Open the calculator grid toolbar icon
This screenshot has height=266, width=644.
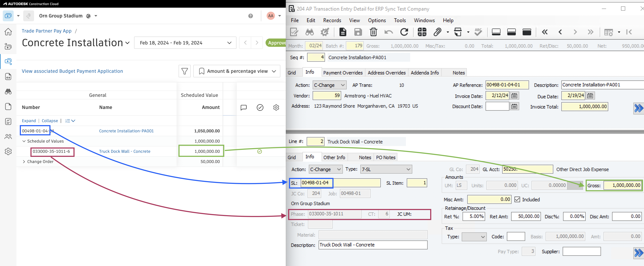pos(422,32)
